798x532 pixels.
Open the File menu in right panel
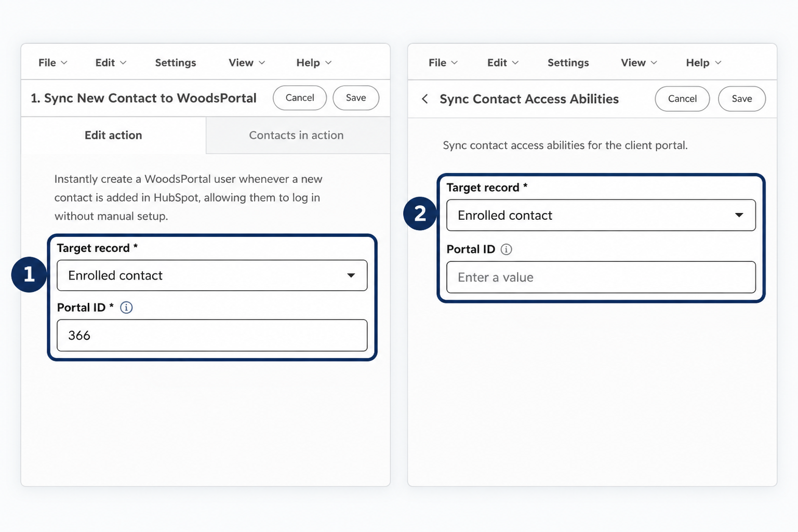coord(443,63)
